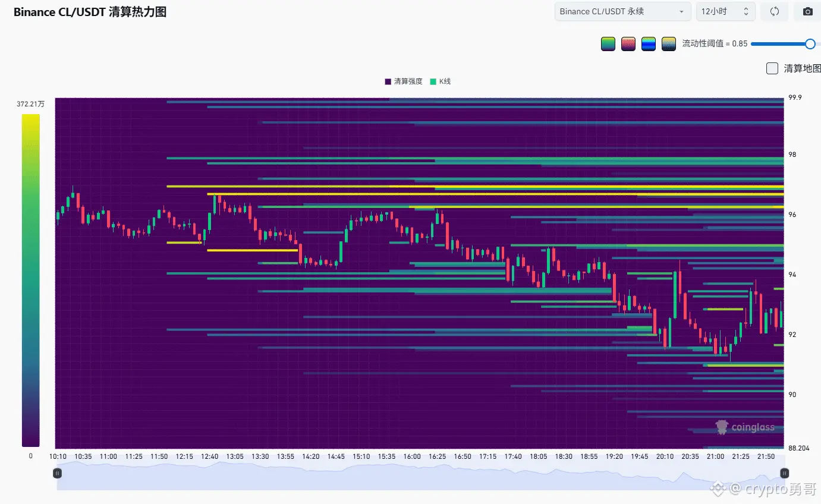Click the 10:10 time axis label
This screenshot has width=821, height=504.
[x=58, y=456]
